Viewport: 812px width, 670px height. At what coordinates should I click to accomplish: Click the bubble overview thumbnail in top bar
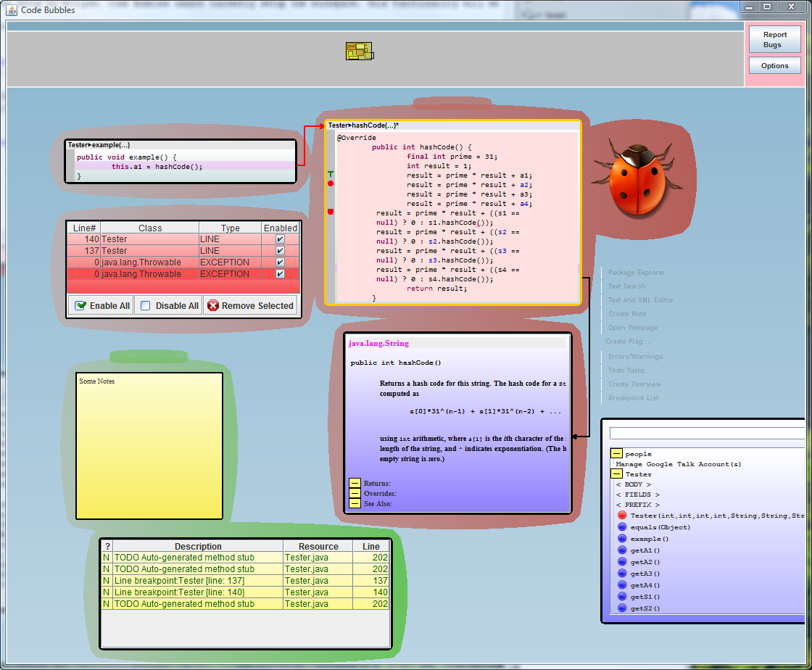click(x=359, y=51)
